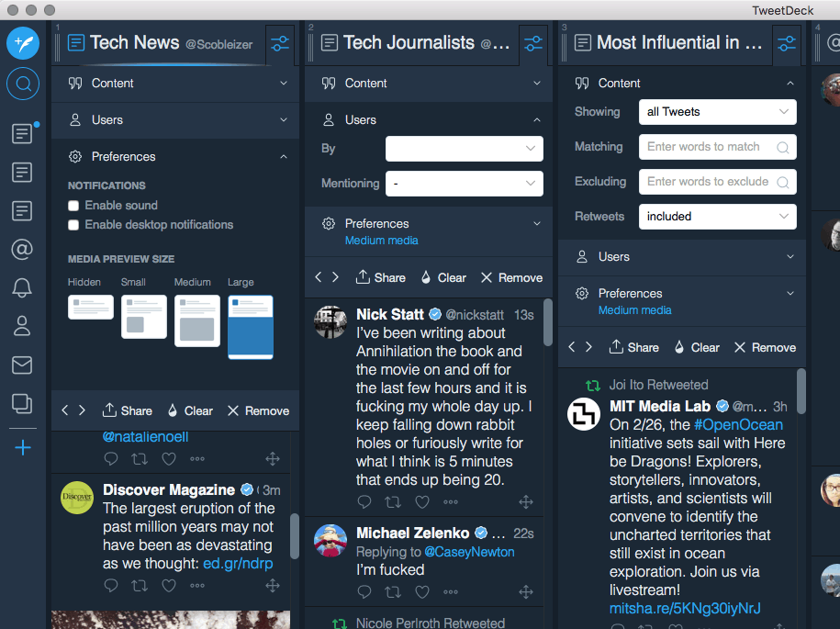This screenshot has height=629, width=840.
Task: Click the new Tweet compose button
Action: point(23,43)
